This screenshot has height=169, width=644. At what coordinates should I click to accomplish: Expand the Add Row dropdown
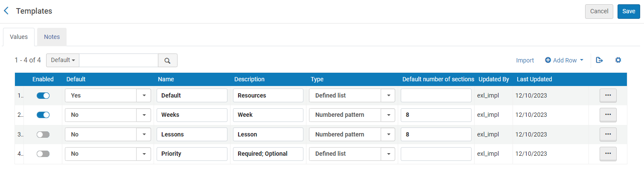click(x=564, y=60)
